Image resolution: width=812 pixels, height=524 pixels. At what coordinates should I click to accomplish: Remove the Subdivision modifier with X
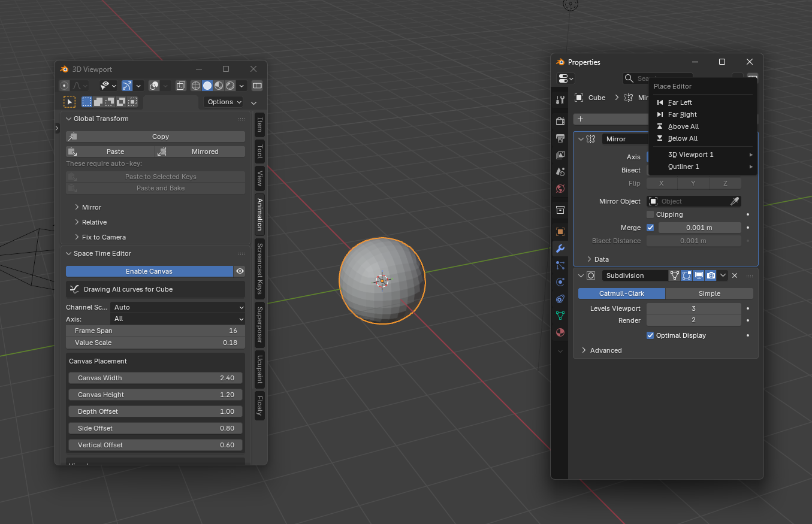click(735, 275)
